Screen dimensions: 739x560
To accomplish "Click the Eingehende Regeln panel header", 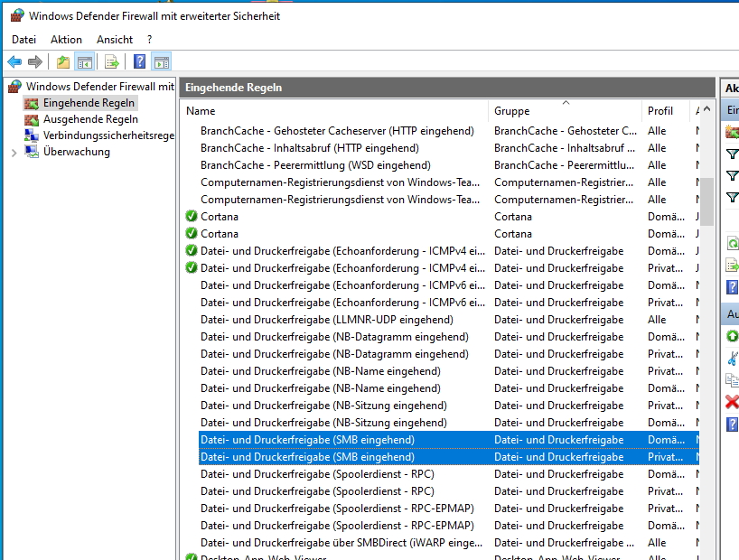I will [x=447, y=88].
